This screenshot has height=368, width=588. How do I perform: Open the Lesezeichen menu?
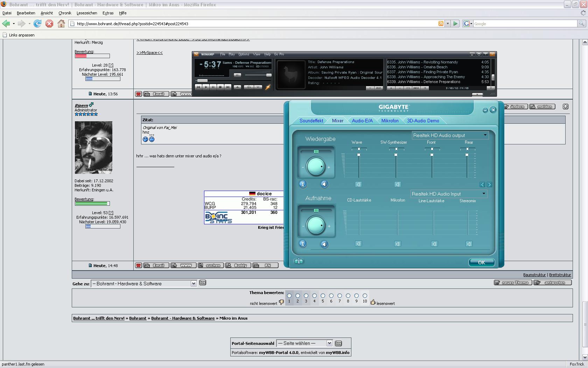[x=87, y=13]
